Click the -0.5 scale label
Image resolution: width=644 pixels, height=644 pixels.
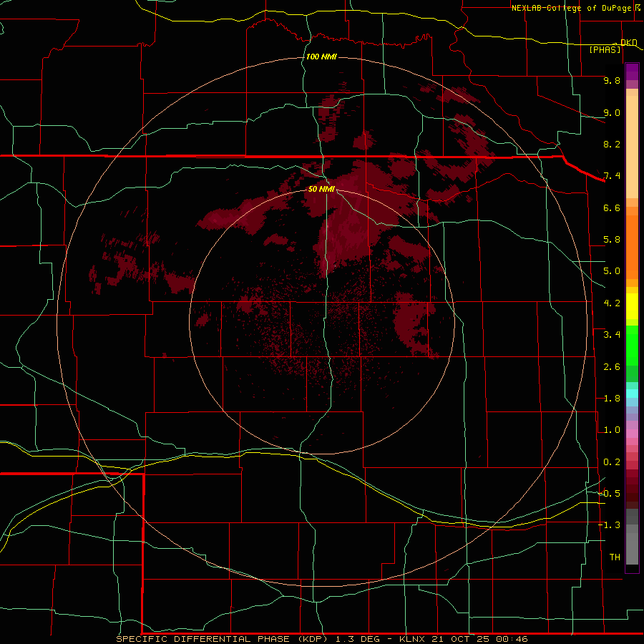point(610,494)
